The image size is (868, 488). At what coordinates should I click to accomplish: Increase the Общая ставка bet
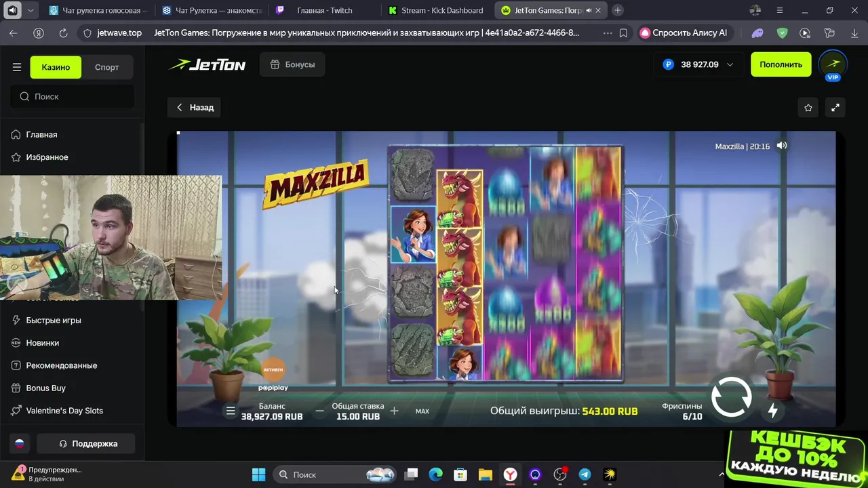pyautogui.click(x=395, y=411)
